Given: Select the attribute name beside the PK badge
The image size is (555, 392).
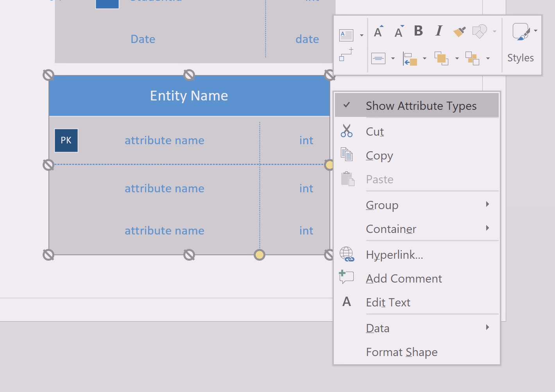Looking at the screenshot, I should 165,140.
